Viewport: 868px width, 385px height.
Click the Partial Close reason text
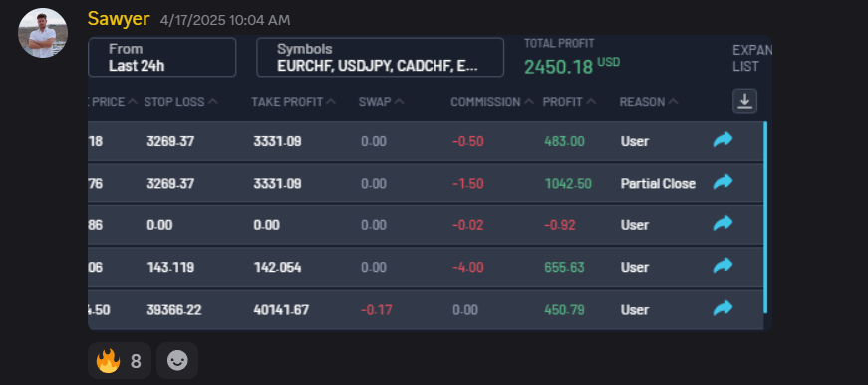pos(658,184)
